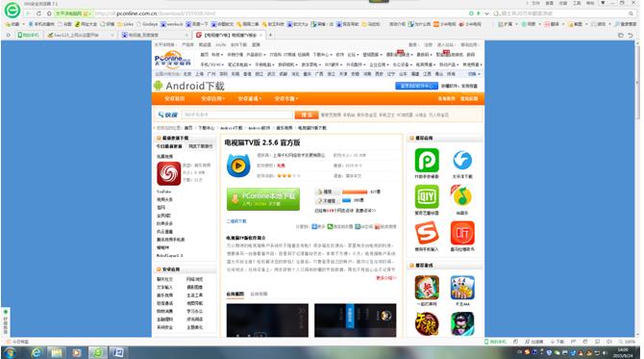Select the 安卓首页 orange nav item
Screen dimensions: 644x359
175,99
